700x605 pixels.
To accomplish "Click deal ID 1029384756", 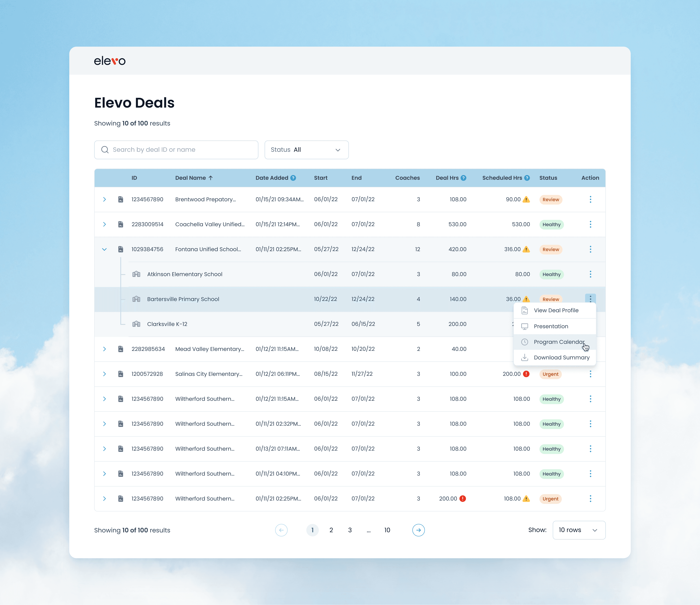I will coord(147,250).
